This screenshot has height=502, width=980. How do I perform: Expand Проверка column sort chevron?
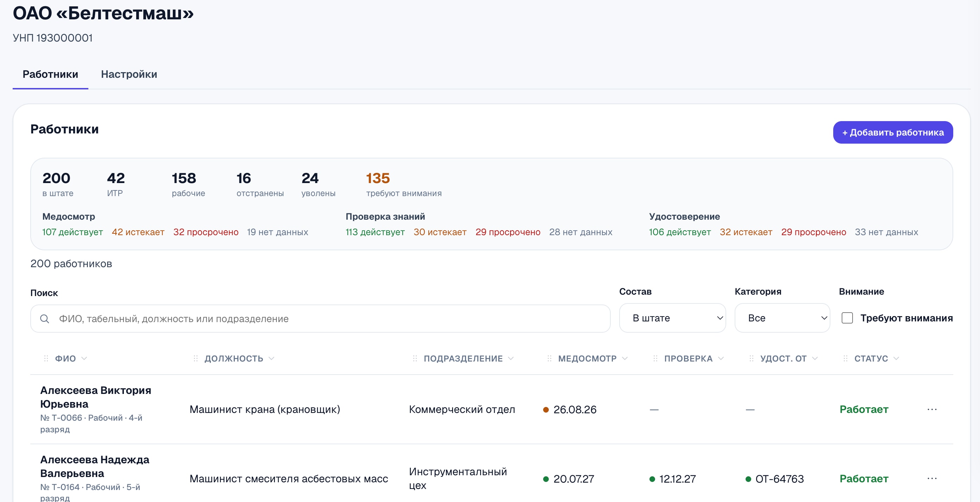point(721,358)
